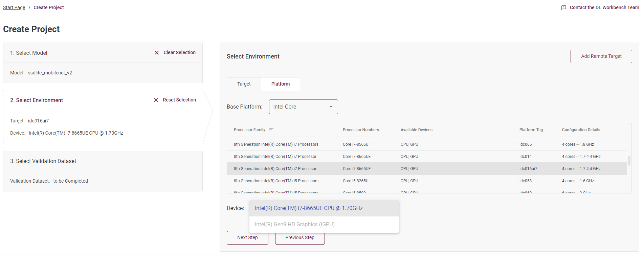Click the Add Remote Target button

601,56
